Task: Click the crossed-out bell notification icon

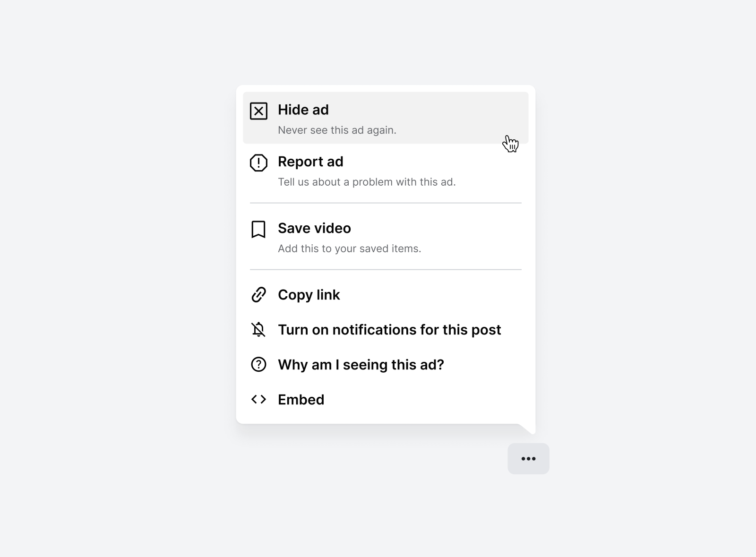Action: (258, 330)
